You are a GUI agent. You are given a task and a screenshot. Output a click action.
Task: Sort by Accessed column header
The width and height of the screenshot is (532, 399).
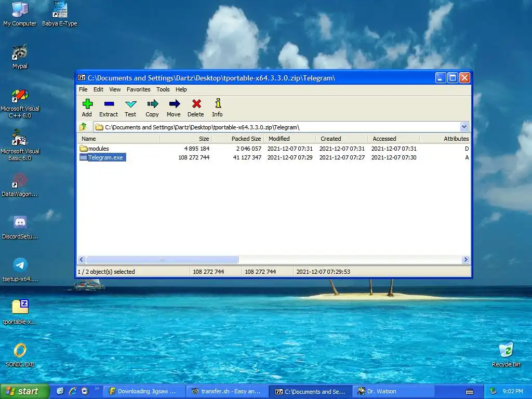tap(394, 138)
